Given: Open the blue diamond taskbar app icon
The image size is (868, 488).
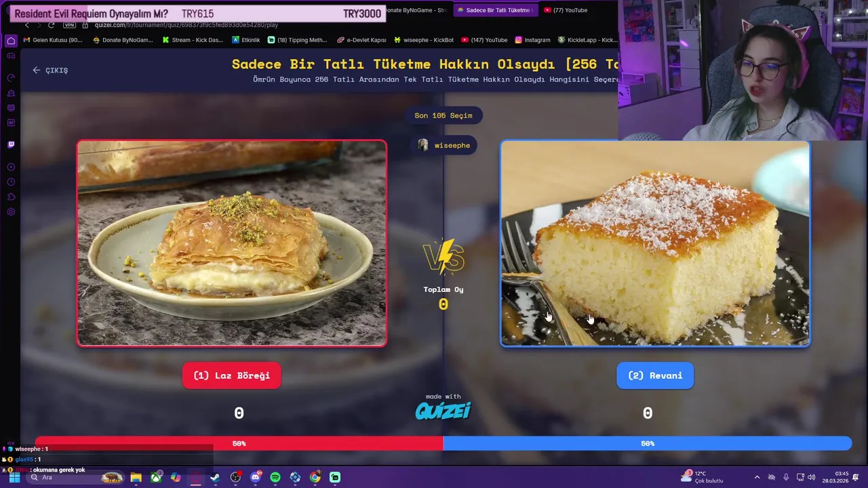Looking at the screenshot, I should (295, 477).
